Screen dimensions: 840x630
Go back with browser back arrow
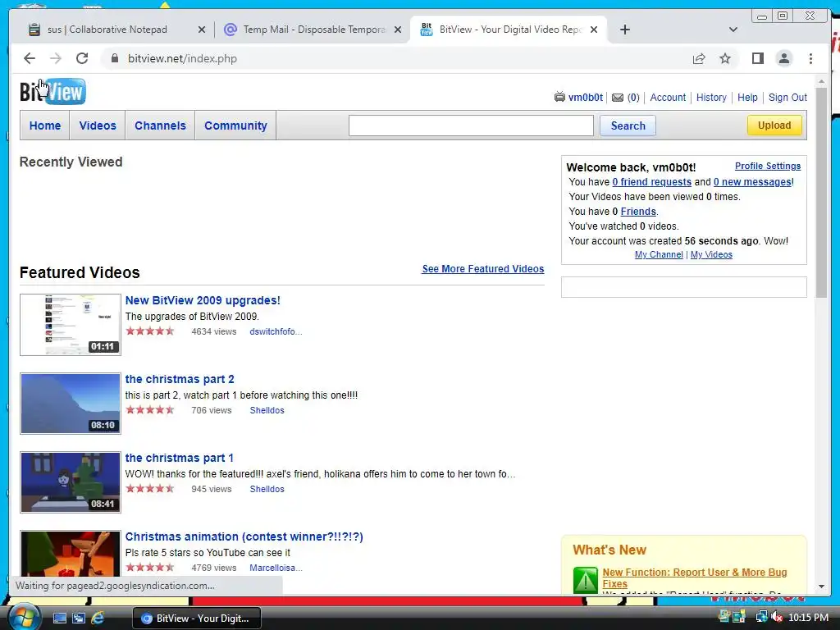tap(30, 58)
